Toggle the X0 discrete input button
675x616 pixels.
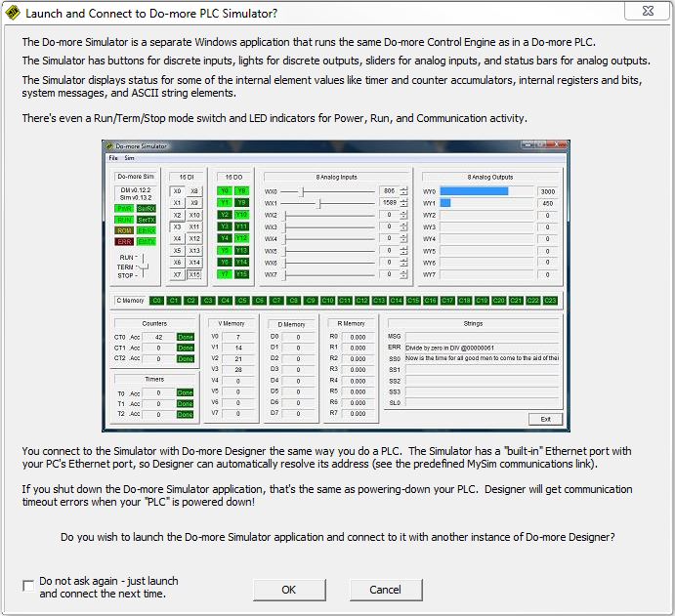[176, 191]
